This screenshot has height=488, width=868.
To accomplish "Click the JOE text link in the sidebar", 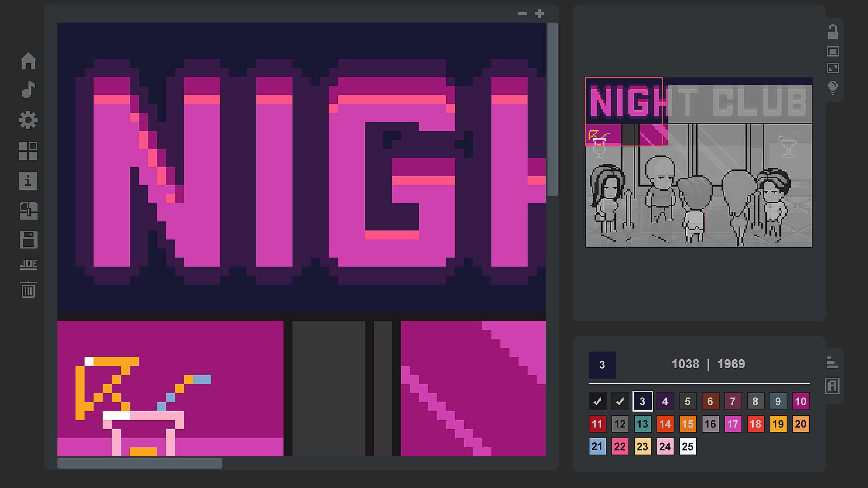I will click(x=28, y=264).
